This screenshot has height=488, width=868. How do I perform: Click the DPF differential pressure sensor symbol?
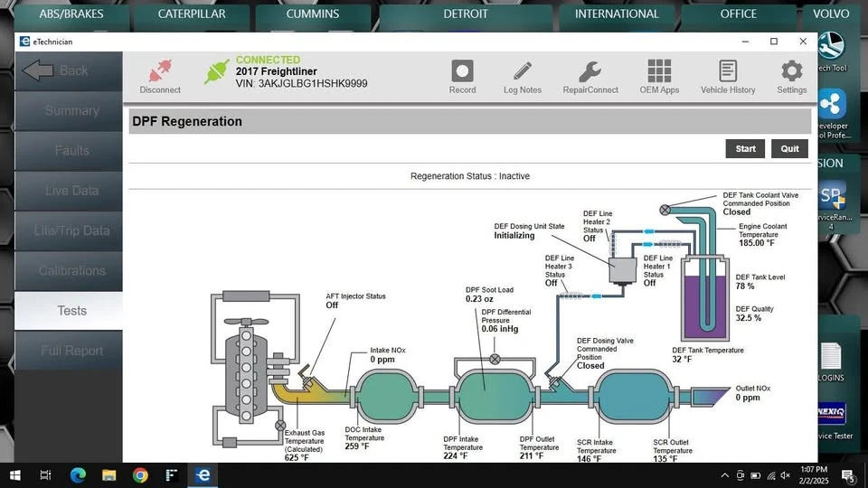(x=495, y=359)
